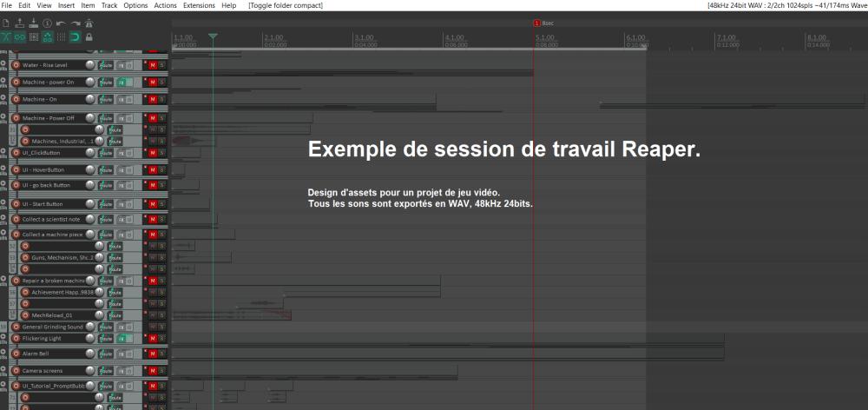Open the Insert menu
The width and height of the screenshot is (868, 410).
point(66,5)
